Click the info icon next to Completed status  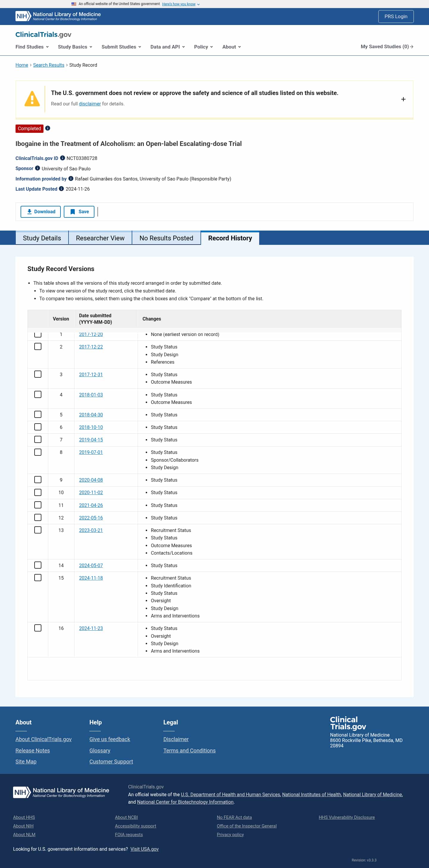47,128
